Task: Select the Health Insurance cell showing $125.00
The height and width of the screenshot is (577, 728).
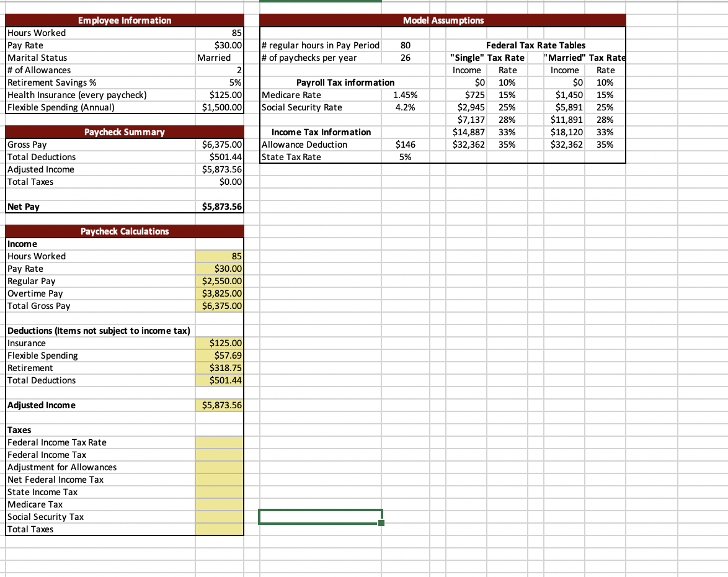Action: (x=219, y=95)
